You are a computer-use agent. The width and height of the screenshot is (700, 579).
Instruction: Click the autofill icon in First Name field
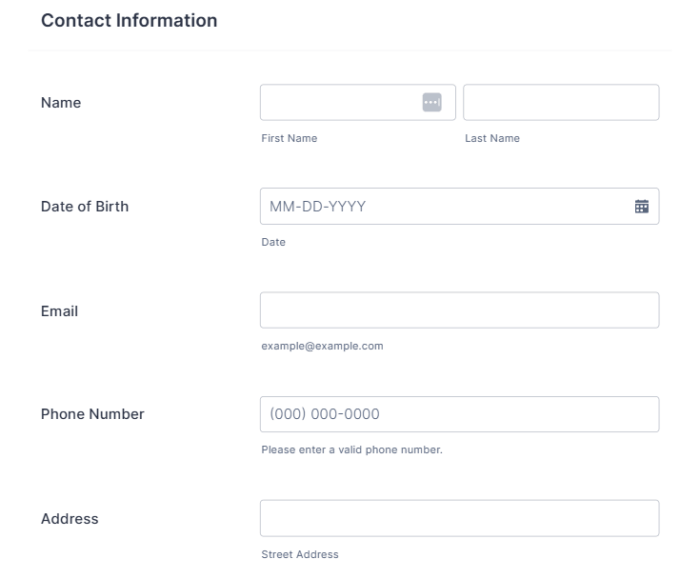(431, 102)
